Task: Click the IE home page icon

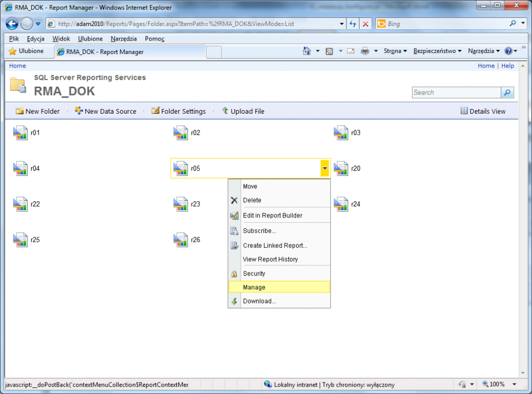Action: 307,51
